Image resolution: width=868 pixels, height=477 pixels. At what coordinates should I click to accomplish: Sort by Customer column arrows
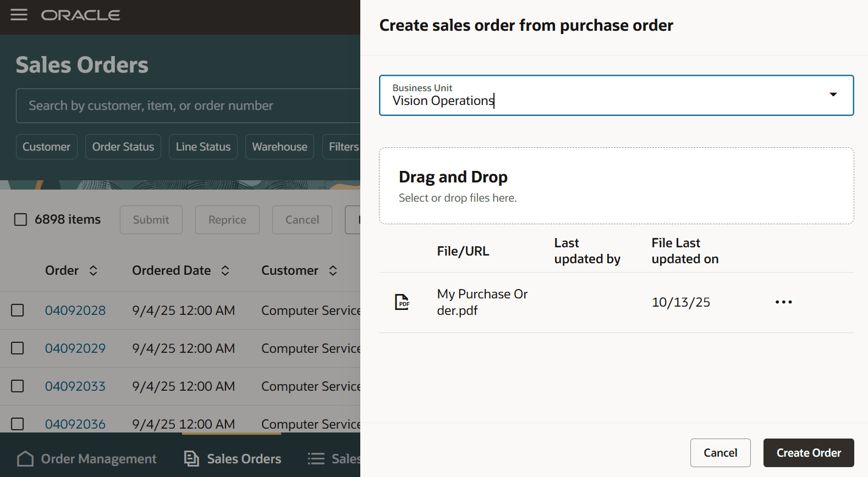click(x=333, y=270)
